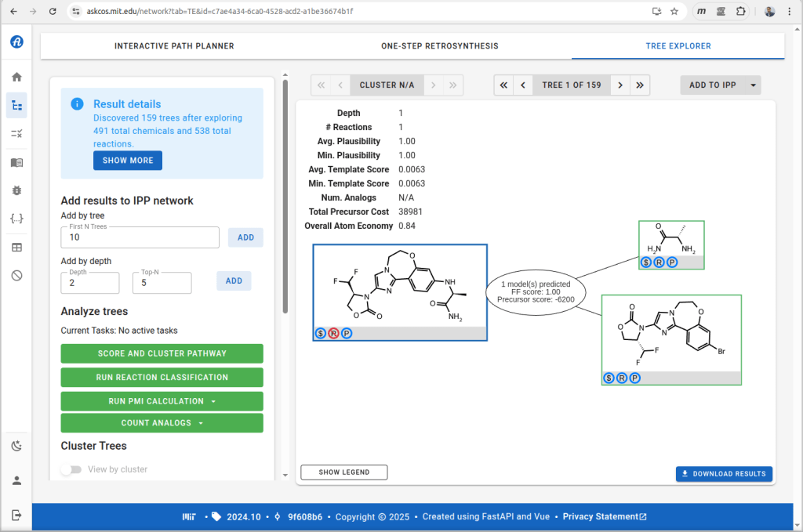Toggle dark mode moon icon

pyautogui.click(x=16, y=446)
